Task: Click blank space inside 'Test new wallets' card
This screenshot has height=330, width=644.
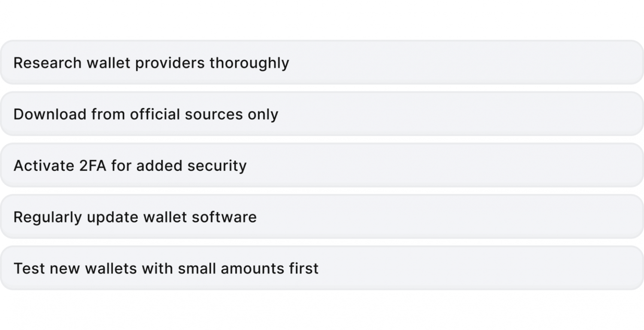Action: (481, 268)
